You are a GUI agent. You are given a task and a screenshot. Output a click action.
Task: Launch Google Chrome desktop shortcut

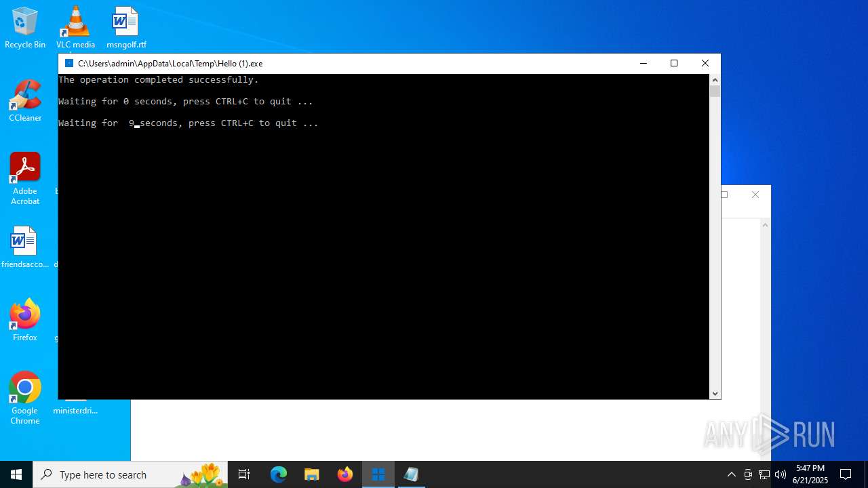(25, 399)
